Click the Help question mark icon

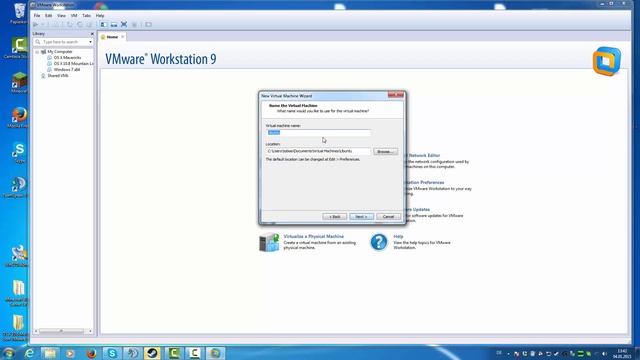click(x=379, y=242)
